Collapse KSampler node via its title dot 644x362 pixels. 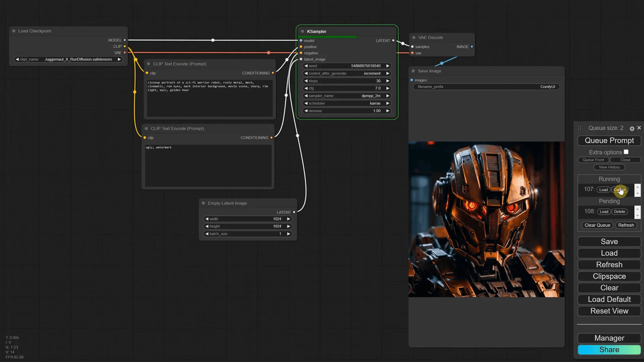coord(303,32)
